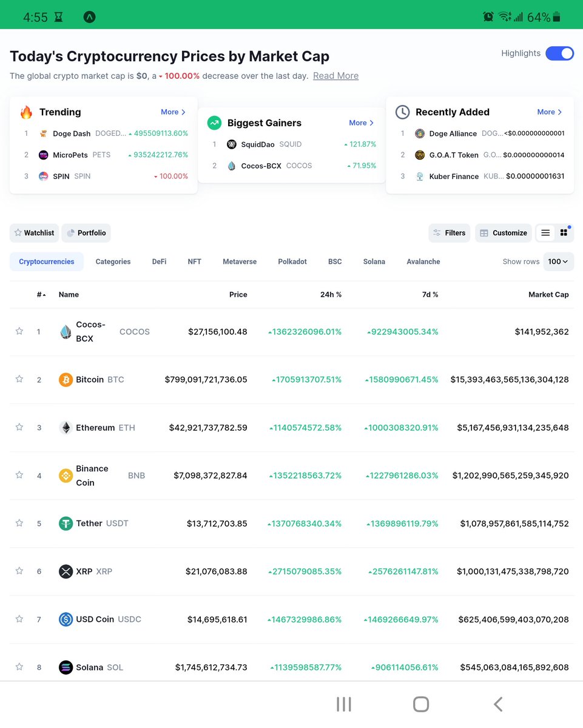Star Cocos-BCX row for watchlist
The height and width of the screenshot is (728, 583).
[19, 331]
